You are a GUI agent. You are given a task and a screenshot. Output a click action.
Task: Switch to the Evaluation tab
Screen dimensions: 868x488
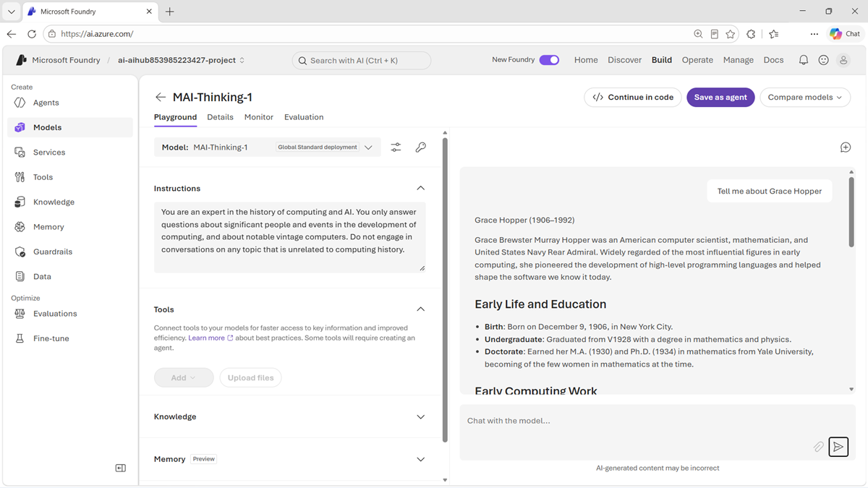(x=304, y=117)
